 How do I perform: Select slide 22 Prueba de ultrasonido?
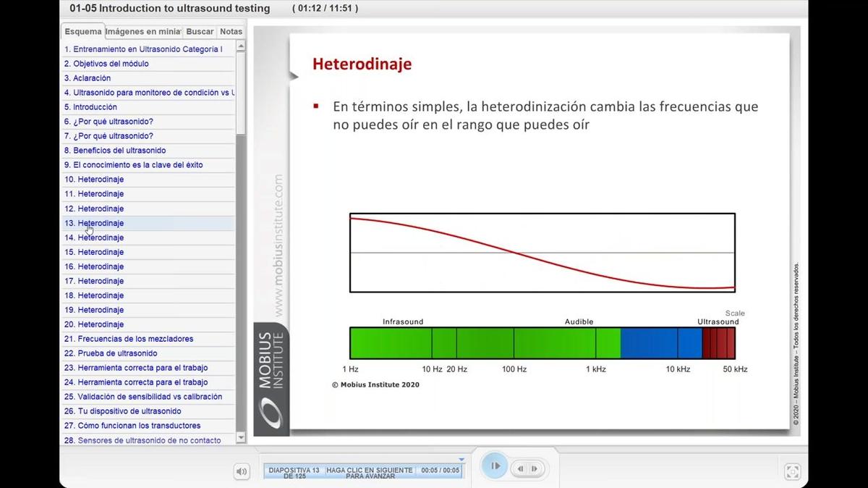(148, 353)
